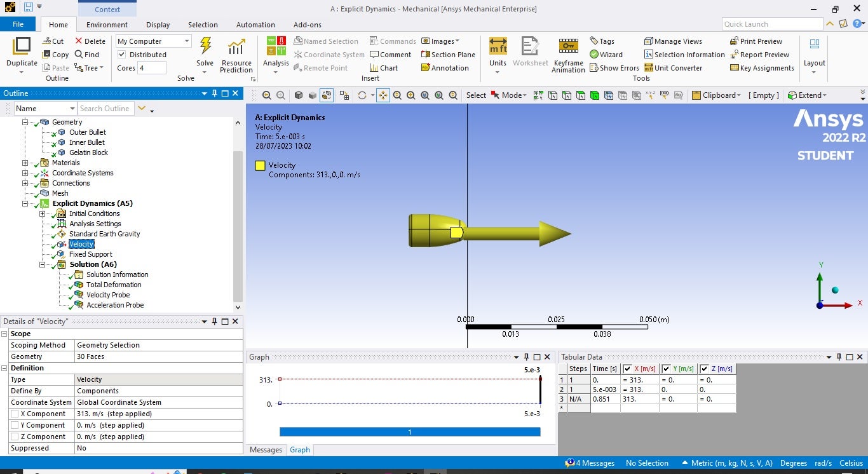
Task: Toggle the Distributed checkbox
Action: click(x=122, y=55)
